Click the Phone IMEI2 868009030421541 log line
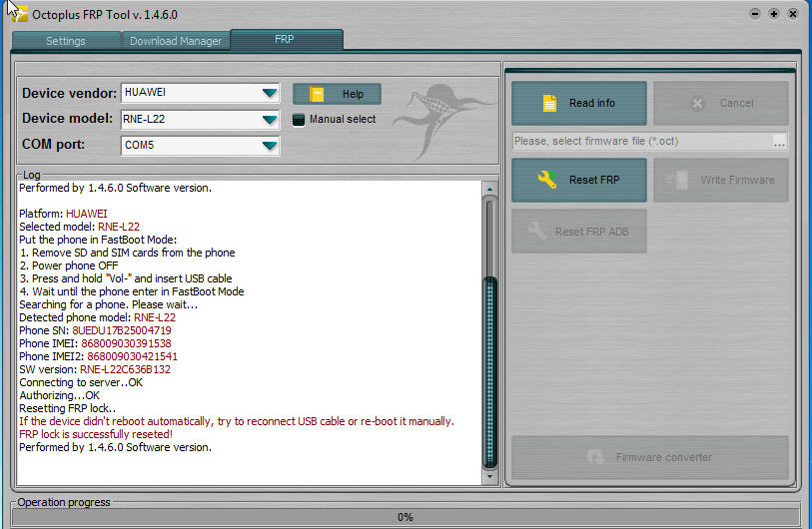Viewport: 812px width, 529px height. pyautogui.click(x=99, y=356)
